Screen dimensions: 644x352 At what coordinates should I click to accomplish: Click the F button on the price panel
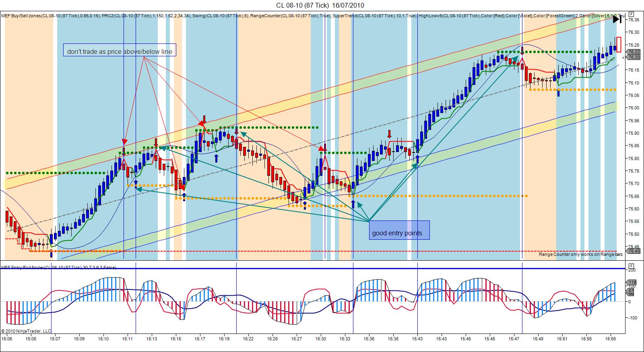631,13
